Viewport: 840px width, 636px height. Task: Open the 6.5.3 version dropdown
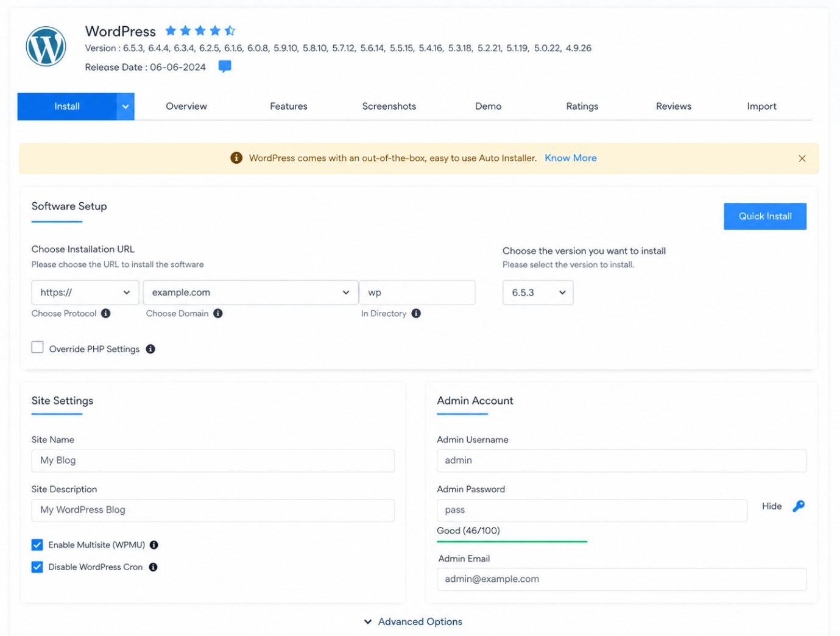tap(538, 292)
